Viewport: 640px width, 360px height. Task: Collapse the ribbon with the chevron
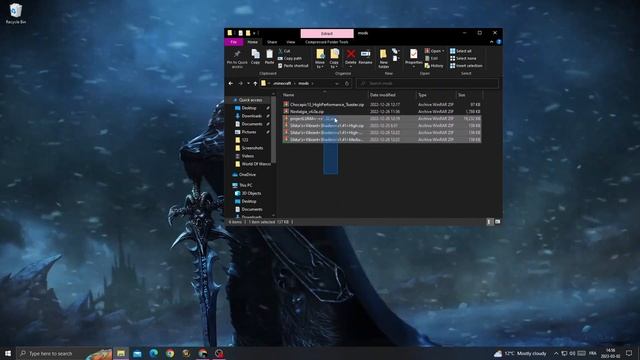click(x=491, y=42)
